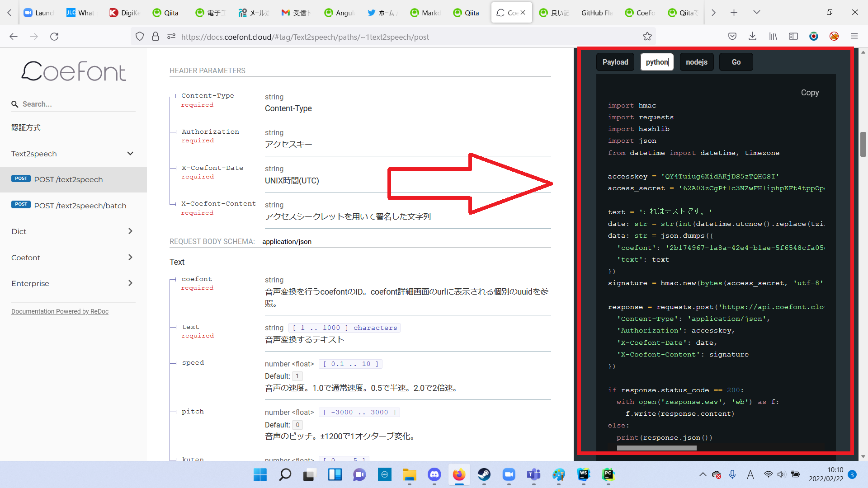This screenshot has width=868, height=488.
Task: Click the browser reload button
Action: pos(54,37)
